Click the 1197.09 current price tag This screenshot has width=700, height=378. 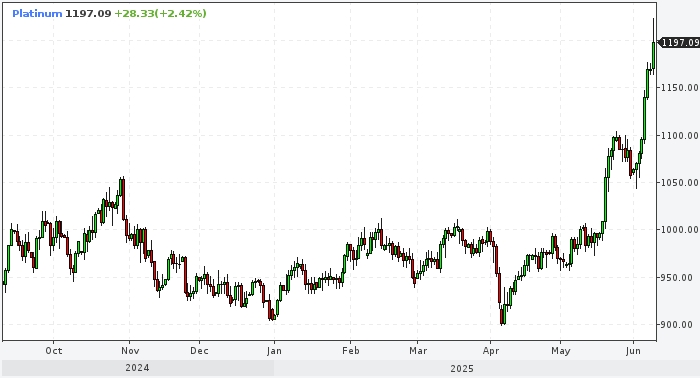pyautogui.click(x=679, y=42)
